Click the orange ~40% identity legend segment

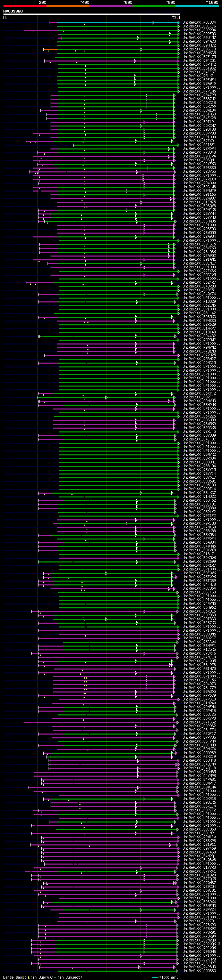point(68,6)
